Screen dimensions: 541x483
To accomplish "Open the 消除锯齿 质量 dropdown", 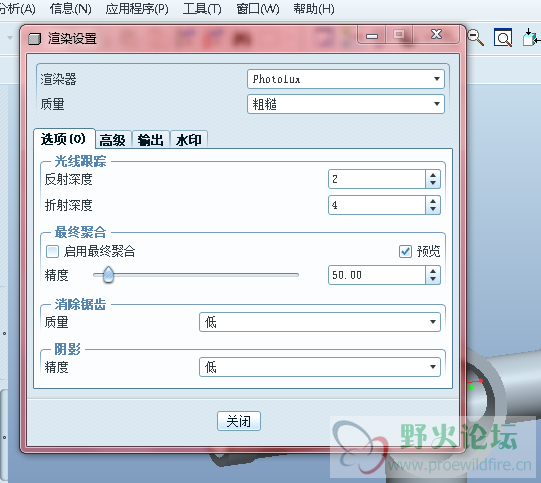I will [x=320, y=322].
